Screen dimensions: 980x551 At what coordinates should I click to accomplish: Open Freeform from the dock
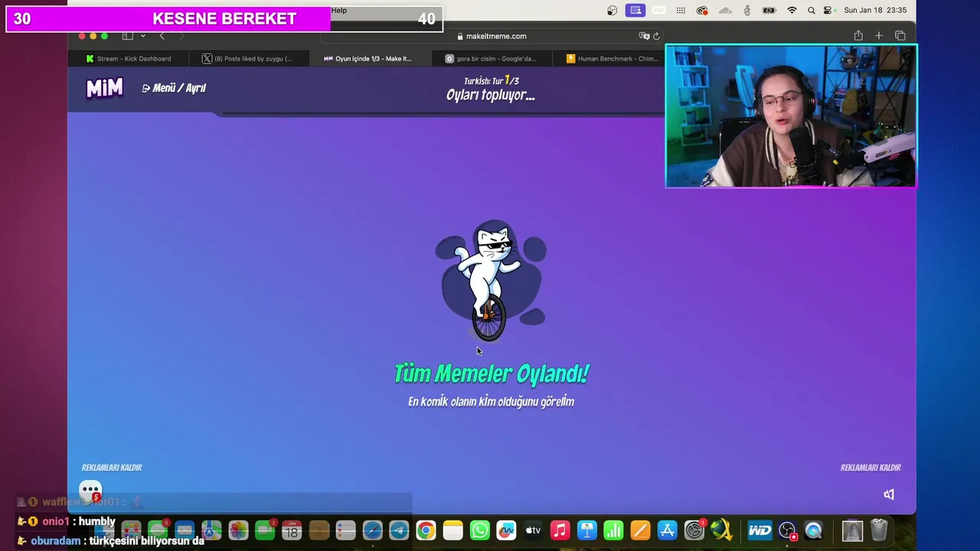click(x=506, y=530)
